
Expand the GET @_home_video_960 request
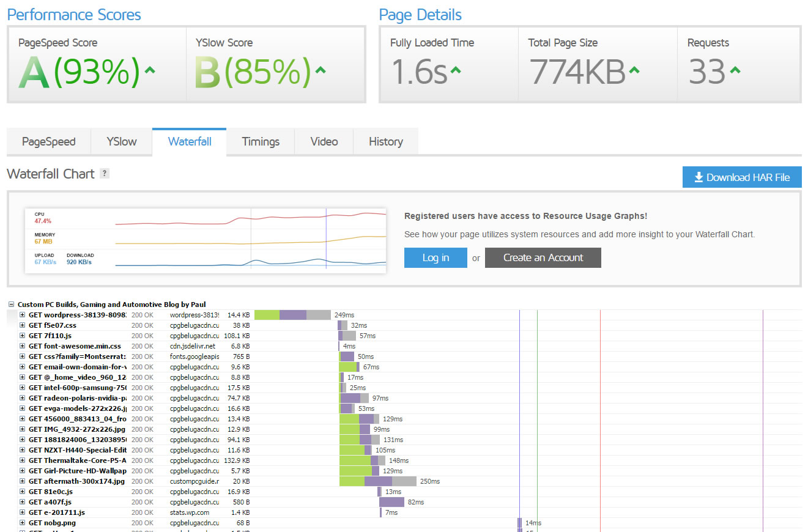pos(23,377)
